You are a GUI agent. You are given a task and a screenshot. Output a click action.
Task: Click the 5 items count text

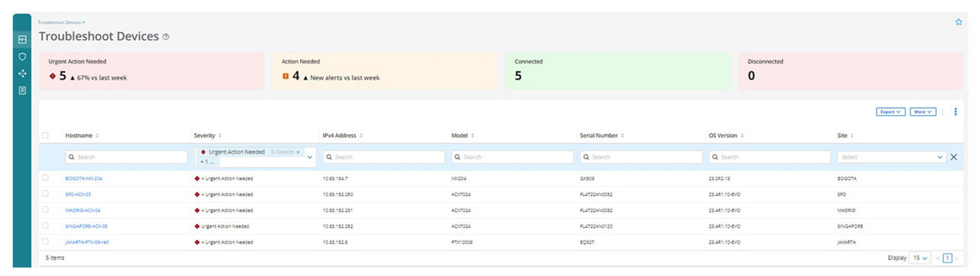coord(55,258)
